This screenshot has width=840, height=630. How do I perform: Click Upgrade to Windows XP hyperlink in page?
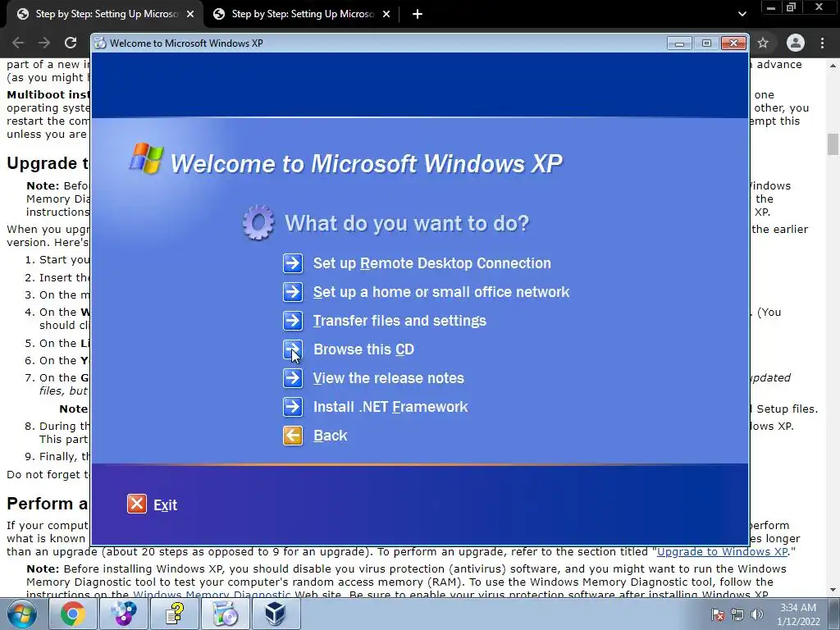click(722, 552)
